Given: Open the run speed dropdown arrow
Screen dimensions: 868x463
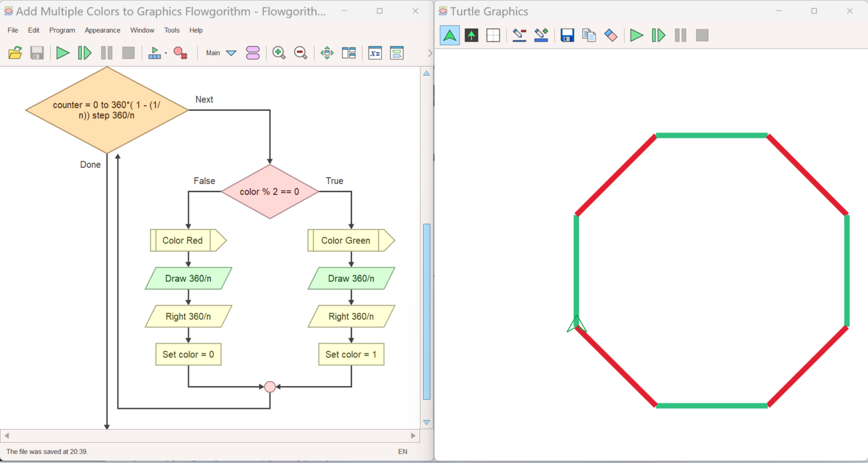Looking at the screenshot, I should 166,53.
